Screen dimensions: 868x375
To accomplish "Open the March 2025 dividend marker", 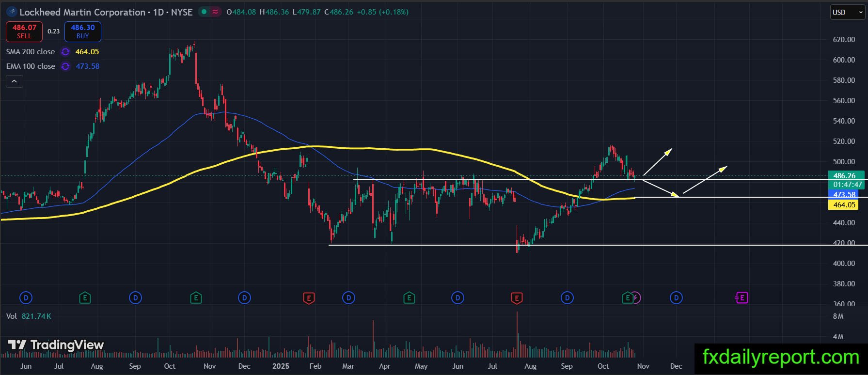I will click(x=348, y=297).
